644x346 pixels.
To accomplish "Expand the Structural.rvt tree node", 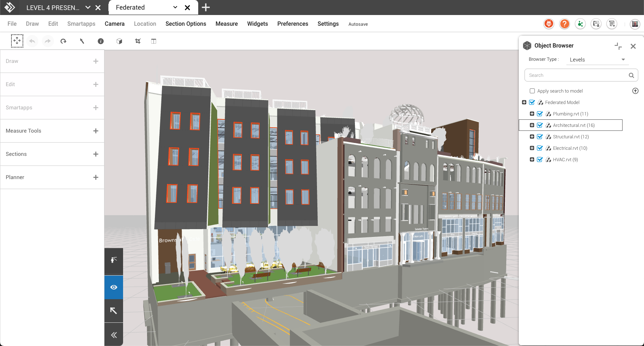I will point(532,137).
